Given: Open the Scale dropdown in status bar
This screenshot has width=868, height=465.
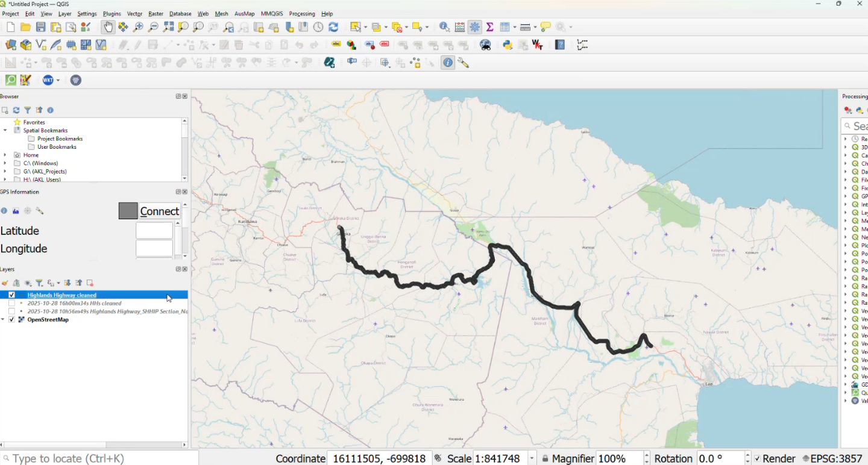Looking at the screenshot, I should point(532,459).
